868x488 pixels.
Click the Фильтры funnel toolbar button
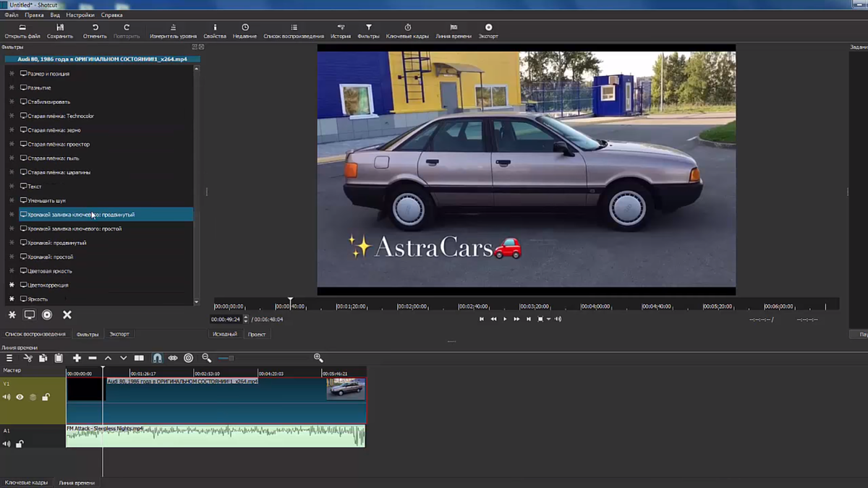[368, 31]
